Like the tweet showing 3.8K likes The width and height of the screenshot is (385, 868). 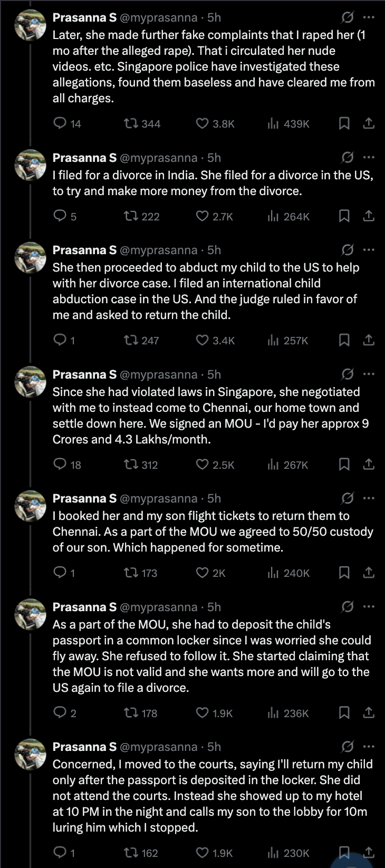tap(203, 123)
